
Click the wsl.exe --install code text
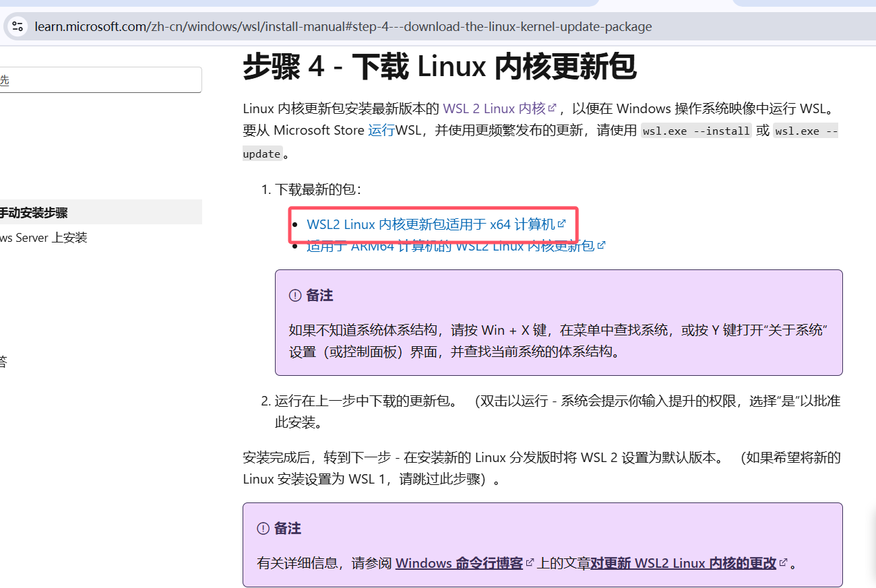point(696,131)
